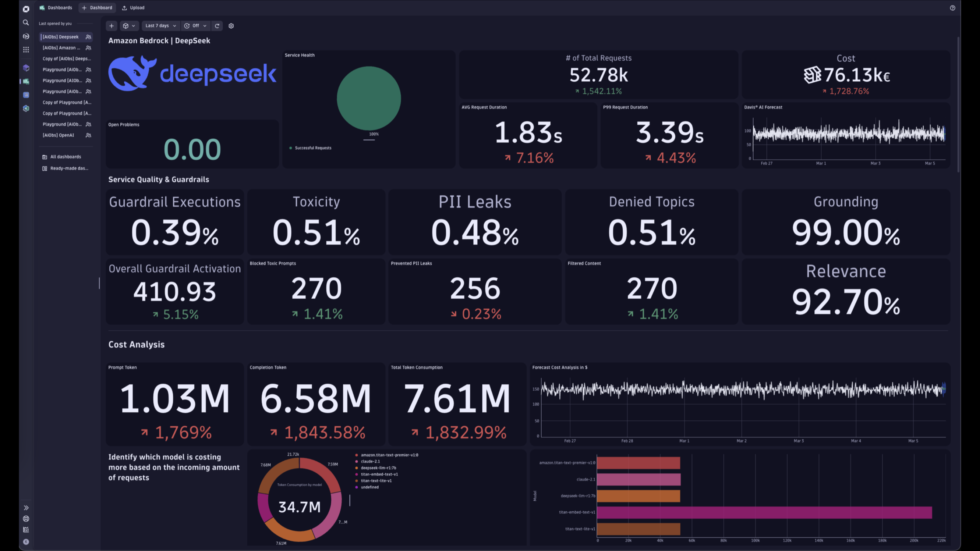Click the claude-2.1 pink bar
The height and width of the screenshot is (551, 980).
[x=639, y=480]
